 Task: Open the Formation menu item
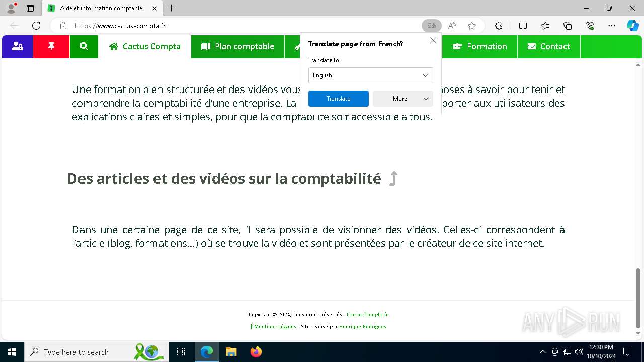[479, 47]
